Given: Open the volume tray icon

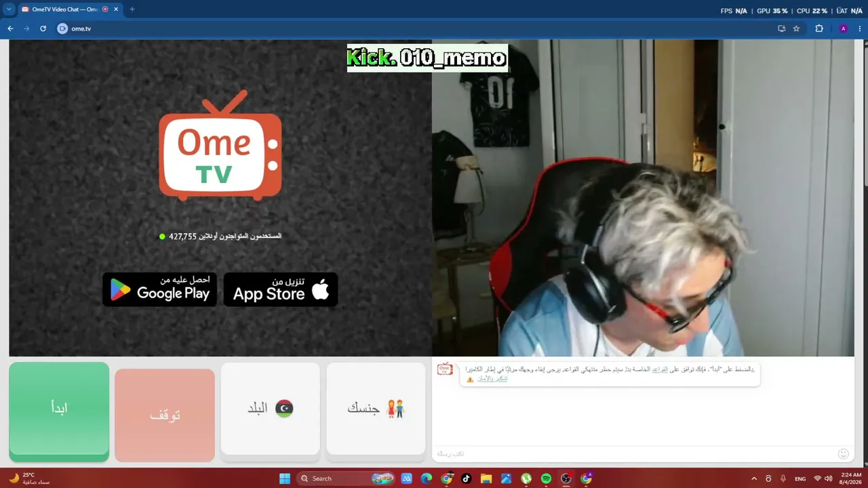Looking at the screenshot, I should click(x=827, y=479).
